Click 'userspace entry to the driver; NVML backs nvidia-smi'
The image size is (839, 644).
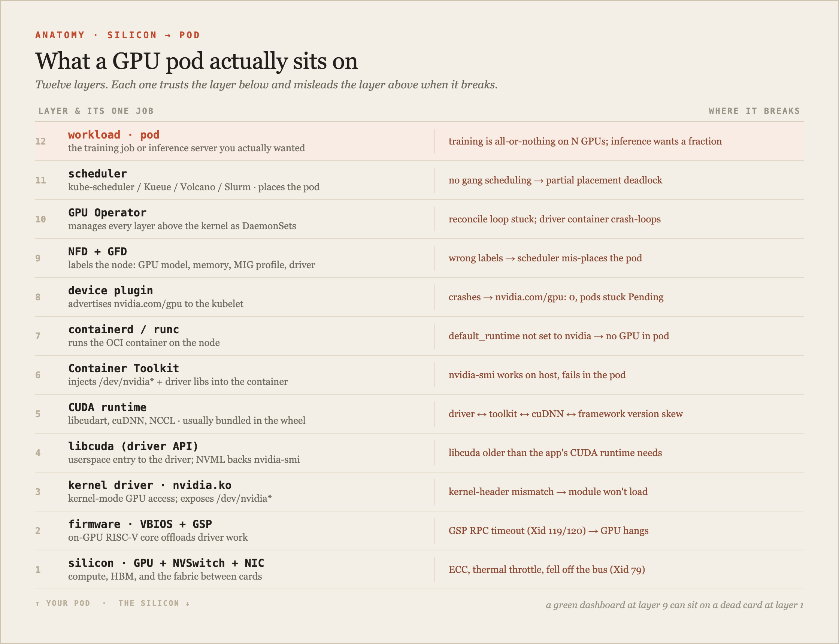pyautogui.click(x=184, y=459)
